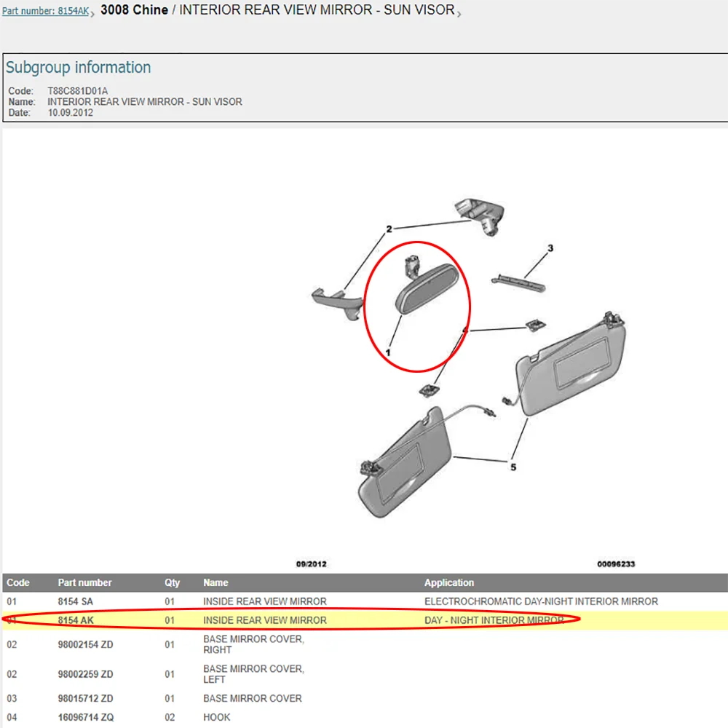Click code '01' in the 8154 SA row

[12, 602]
